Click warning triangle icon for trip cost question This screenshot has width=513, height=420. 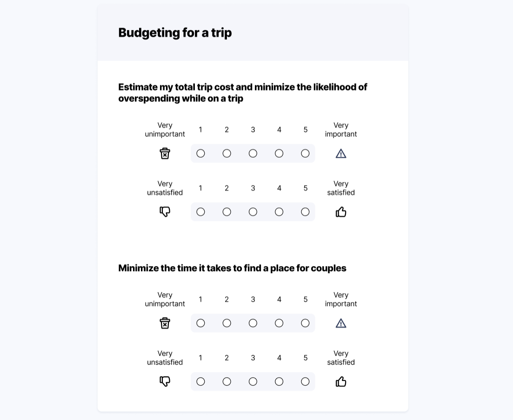click(x=341, y=153)
